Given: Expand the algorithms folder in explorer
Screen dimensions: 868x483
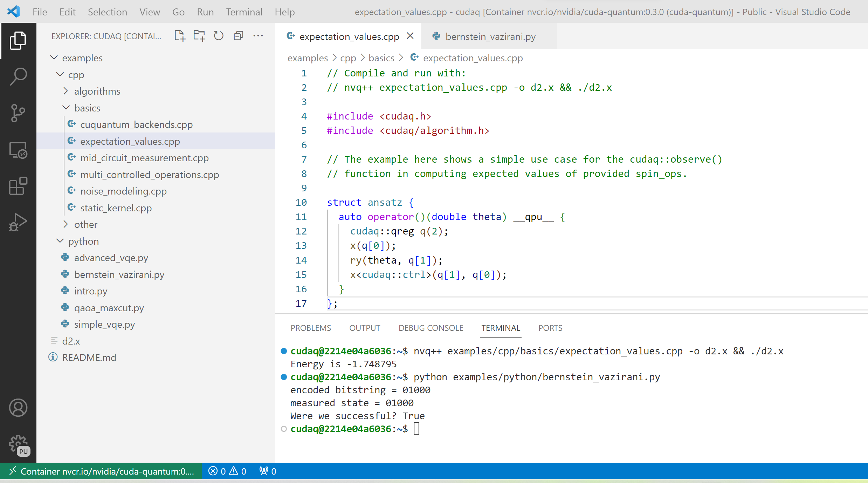Looking at the screenshot, I should (97, 91).
